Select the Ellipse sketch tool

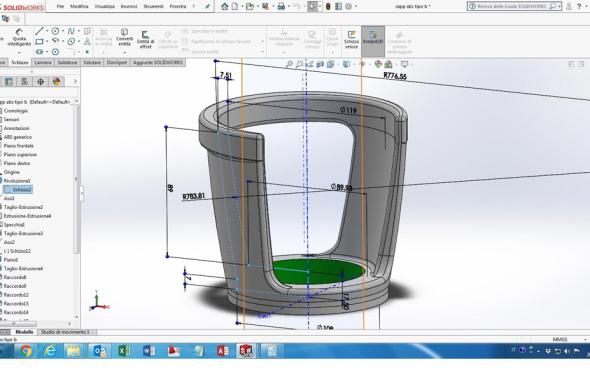click(71, 41)
